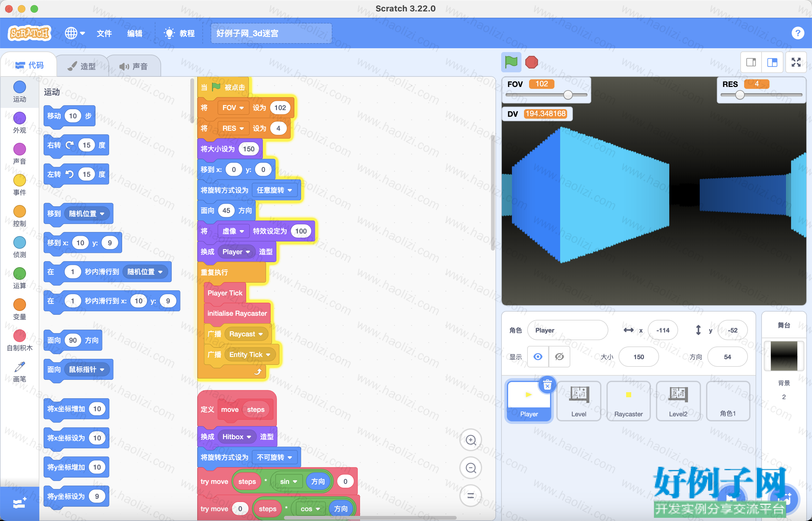Zoom in the code workspace
812x521 pixels.
pos(471,440)
